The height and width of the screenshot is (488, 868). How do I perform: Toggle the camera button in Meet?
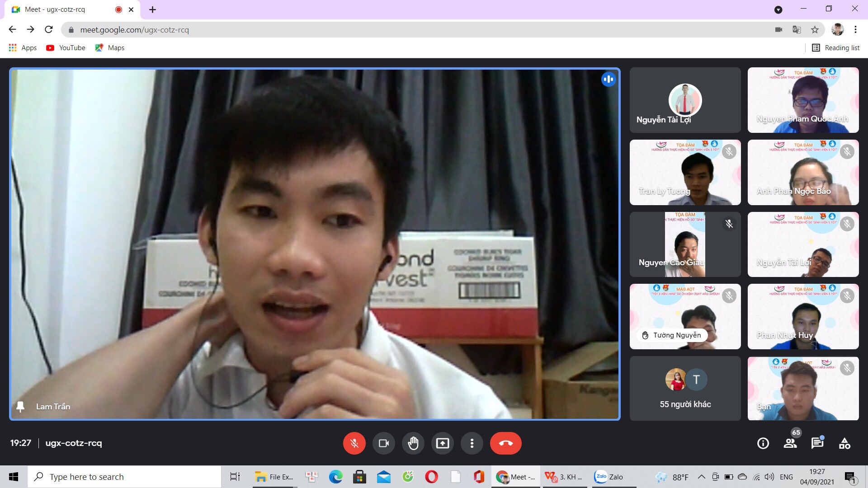(x=383, y=443)
